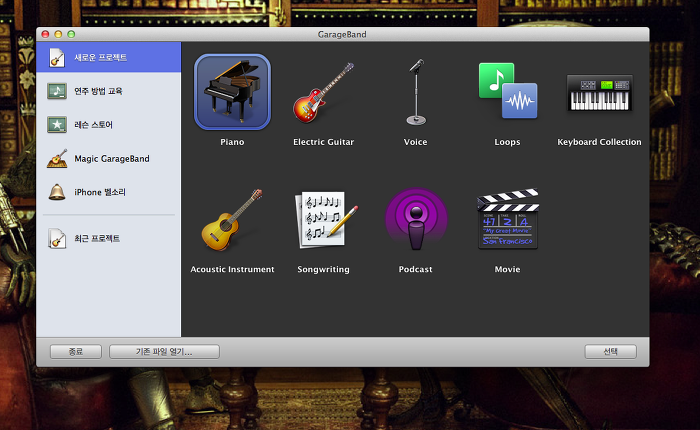The image size is (700, 430).
Task: Click the Songwriting label text
Action: (x=324, y=269)
